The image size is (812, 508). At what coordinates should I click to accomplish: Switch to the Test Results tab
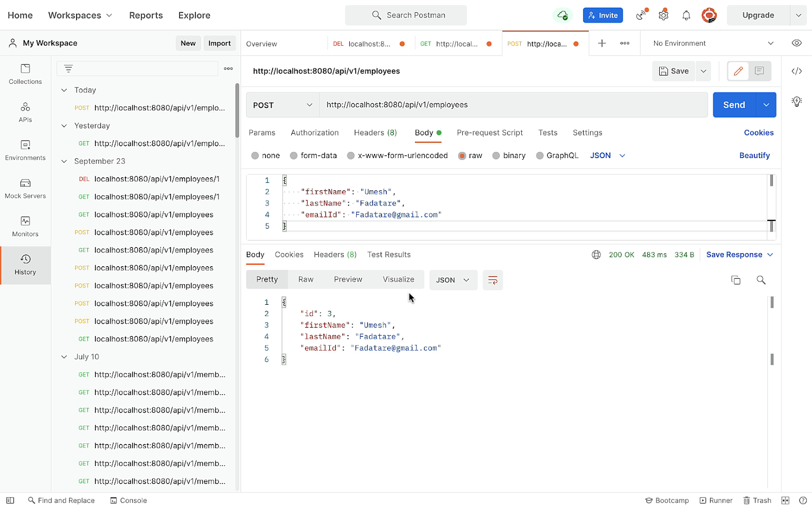coord(389,255)
